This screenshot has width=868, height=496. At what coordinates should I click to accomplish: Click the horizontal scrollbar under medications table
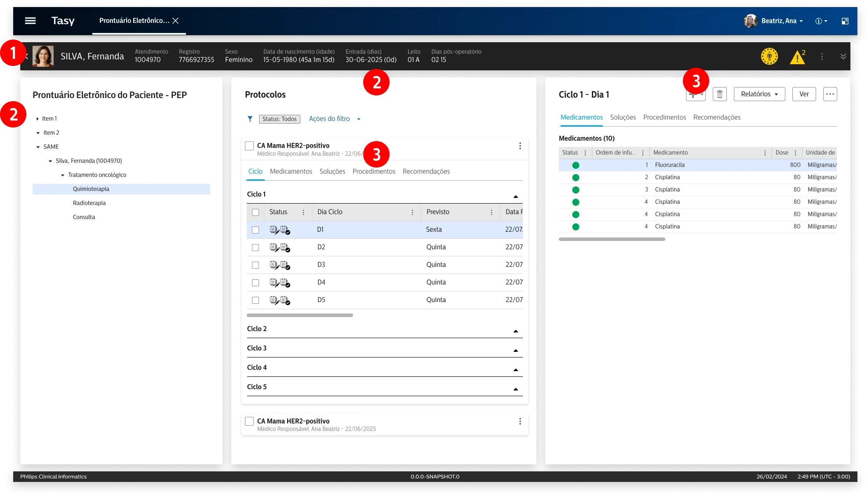click(612, 239)
